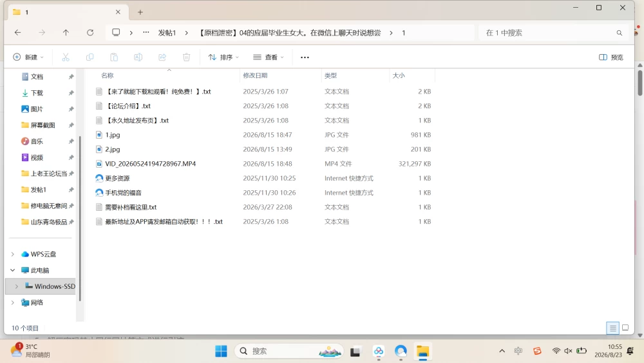Image resolution: width=644 pixels, height=363 pixels.
Task: Select 【论坛介绍】.txt file
Action: (x=128, y=106)
